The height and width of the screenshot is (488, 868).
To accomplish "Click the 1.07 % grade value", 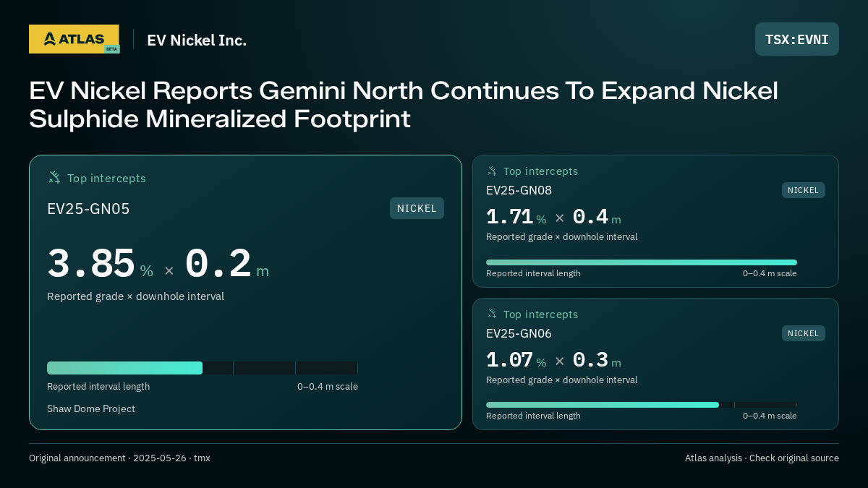I will click(516, 360).
